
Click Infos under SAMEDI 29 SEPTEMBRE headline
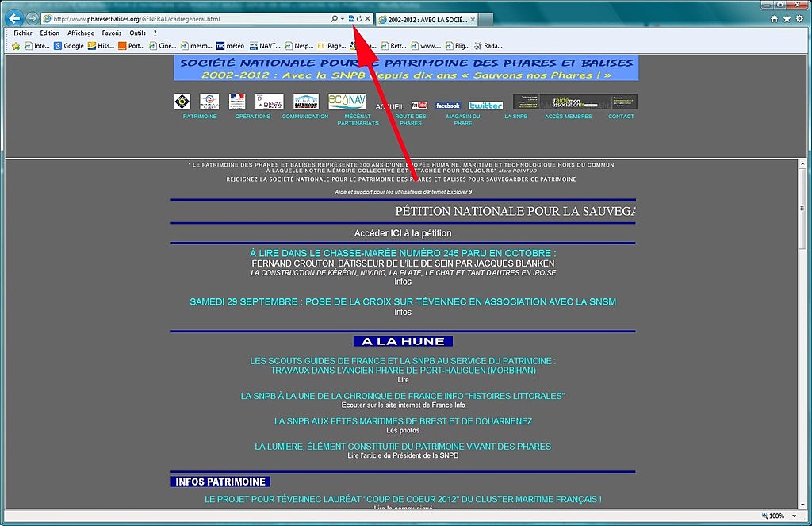403,312
